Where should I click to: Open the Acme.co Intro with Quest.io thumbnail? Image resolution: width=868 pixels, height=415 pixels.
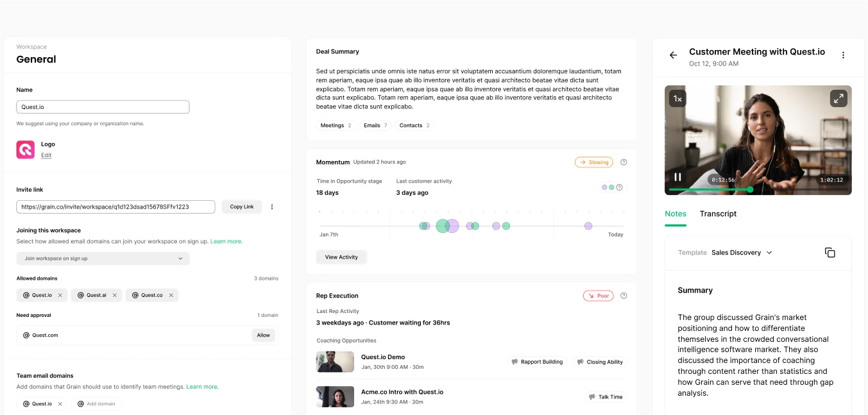(x=335, y=396)
